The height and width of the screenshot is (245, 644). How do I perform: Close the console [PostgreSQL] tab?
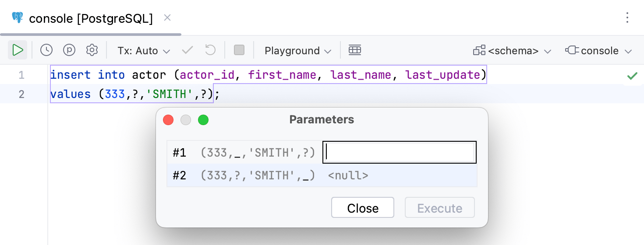click(167, 18)
